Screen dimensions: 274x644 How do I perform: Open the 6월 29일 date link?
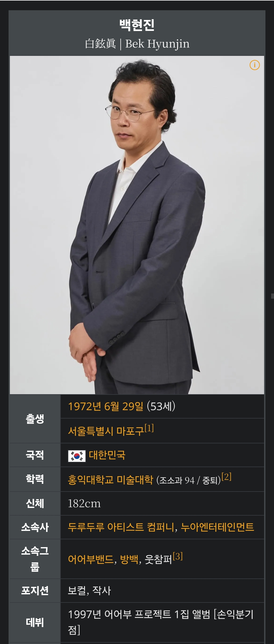point(124,406)
